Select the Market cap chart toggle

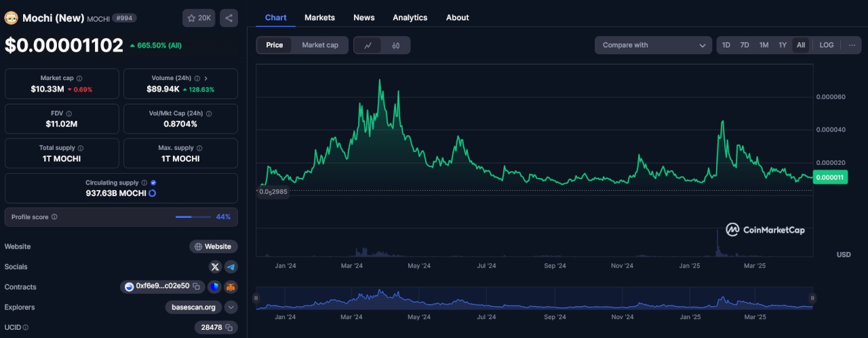(320, 45)
